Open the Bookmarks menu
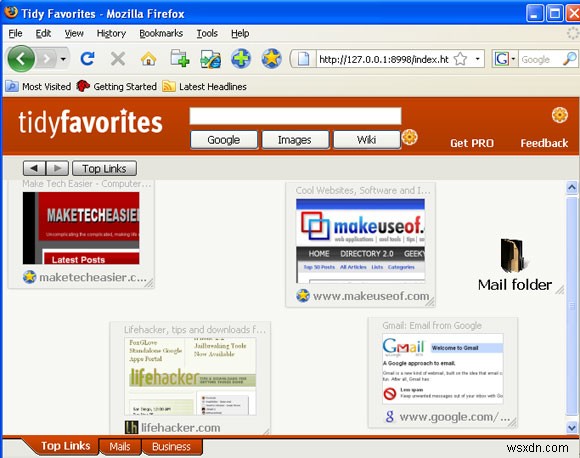Image resolution: width=580 pixels, height=458 pixels. [161, 33]
